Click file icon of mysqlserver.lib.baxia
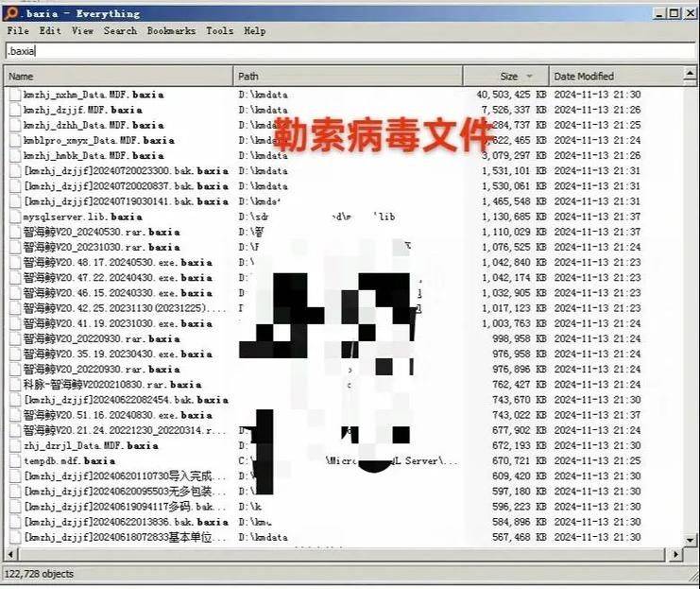Screen dimensions: 700x589 pos(16,217)
